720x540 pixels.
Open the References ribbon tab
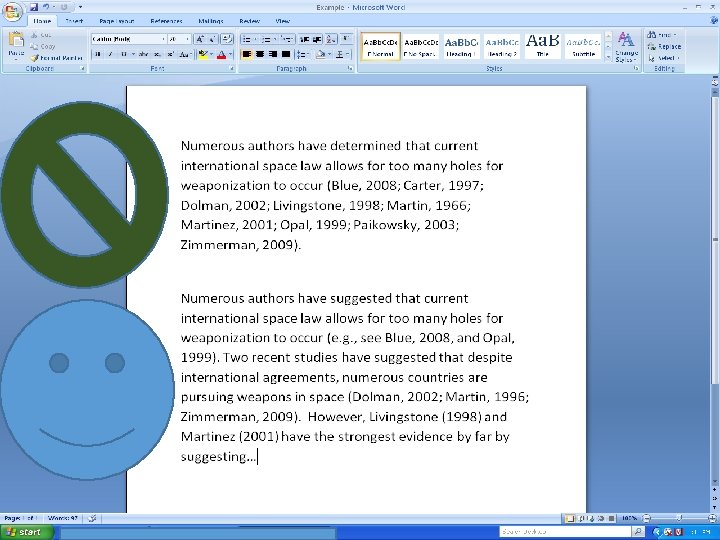(x=166, y=21)
